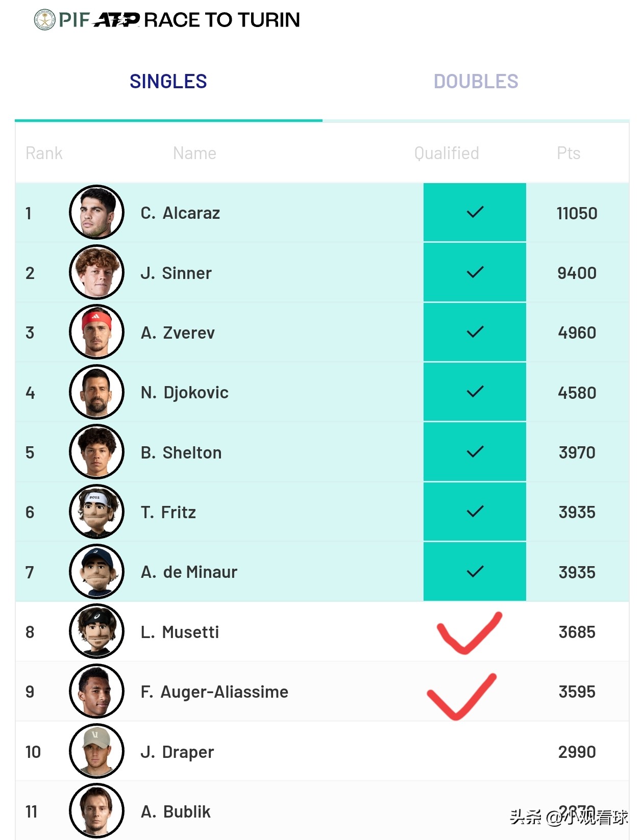Viewport: 643px width, 840px height.
Task: Click the PIF logo emblem
Action: (44, 20)
